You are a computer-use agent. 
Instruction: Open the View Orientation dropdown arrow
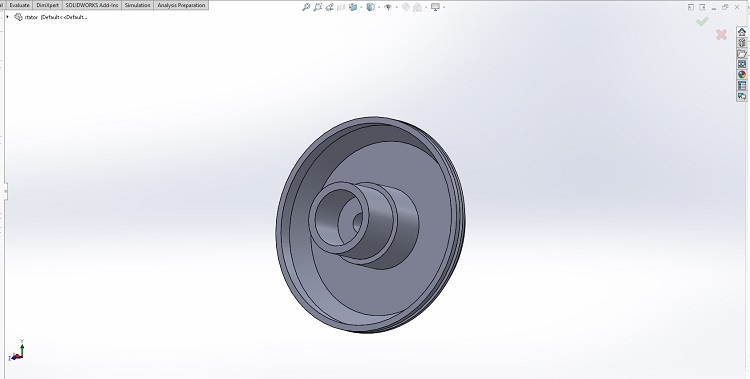(361, 7)
